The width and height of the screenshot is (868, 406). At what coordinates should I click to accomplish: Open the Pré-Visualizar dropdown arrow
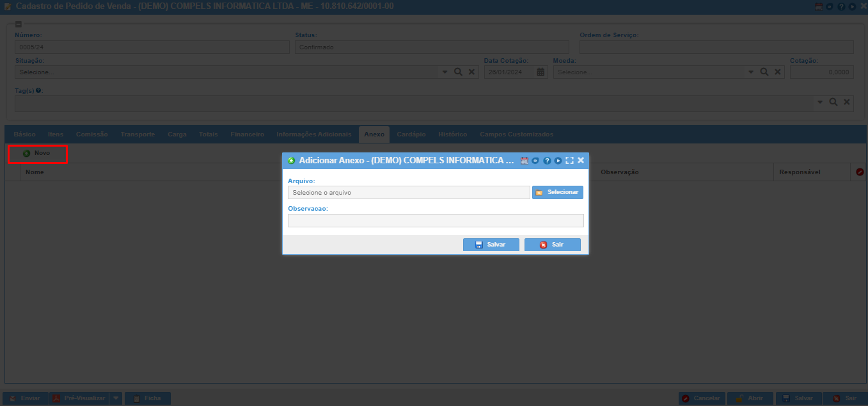[116, 398]
